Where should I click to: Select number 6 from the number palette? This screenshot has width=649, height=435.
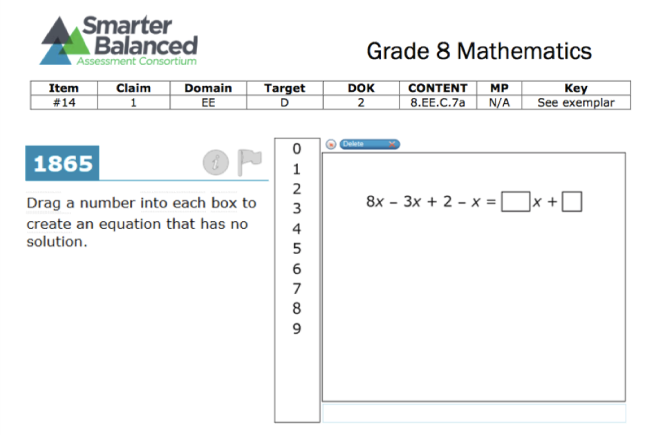click(297, 269)
